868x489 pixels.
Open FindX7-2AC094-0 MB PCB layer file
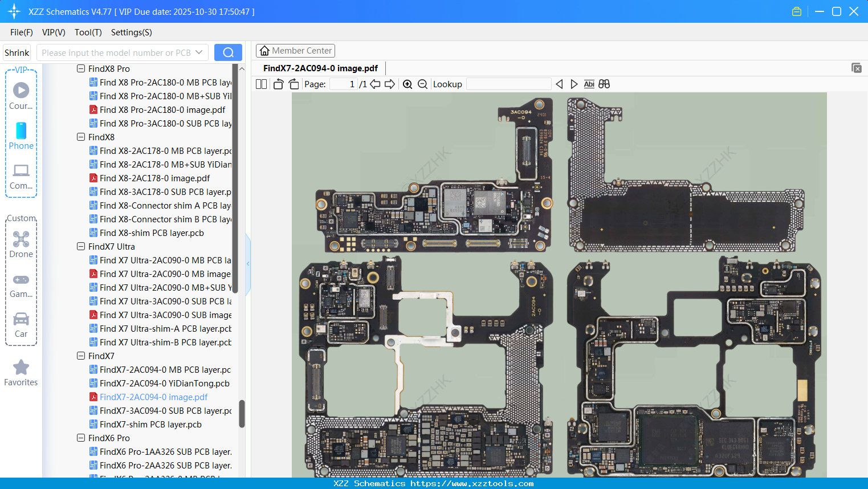point(160,369)
